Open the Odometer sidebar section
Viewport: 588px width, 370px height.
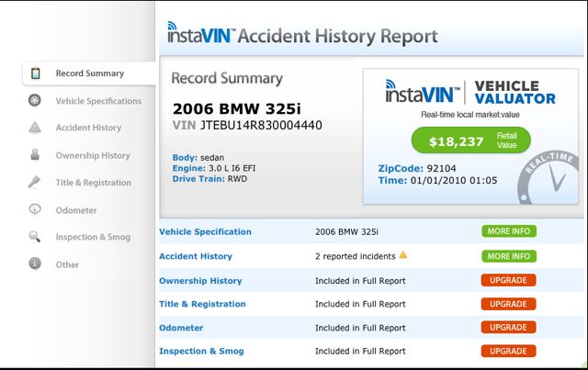(x=76, y=210)
